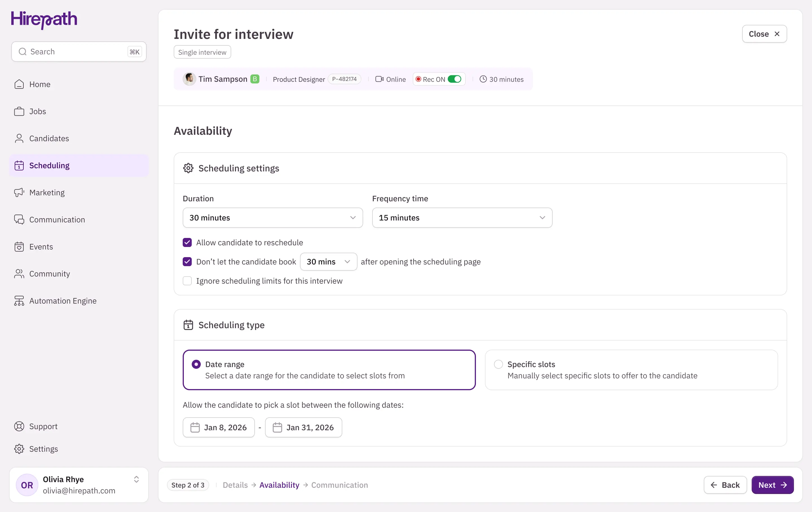Click the Scheduling type calendar icon
The width and height of the screenshot is (812, 512).
pyautogui.click(x=188, y=325)
